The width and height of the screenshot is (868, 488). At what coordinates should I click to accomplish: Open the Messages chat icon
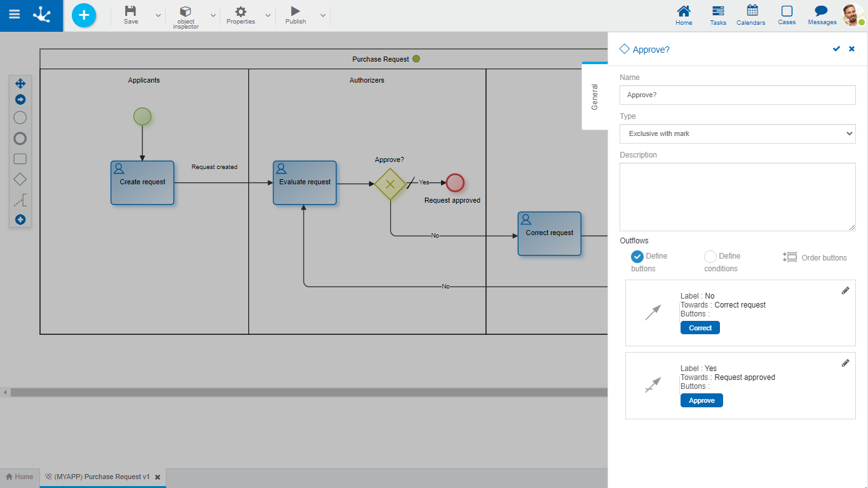pyautogui.click(x=822, y=15)
